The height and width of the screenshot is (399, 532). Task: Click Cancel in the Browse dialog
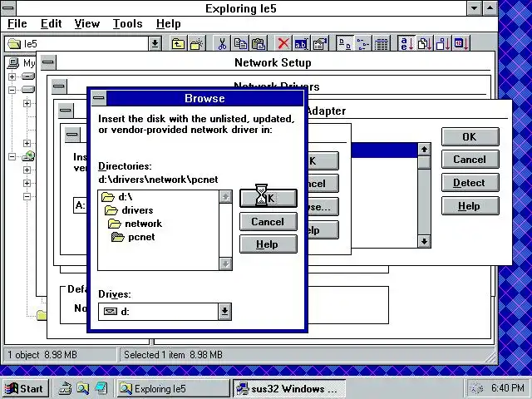[268, 222]
